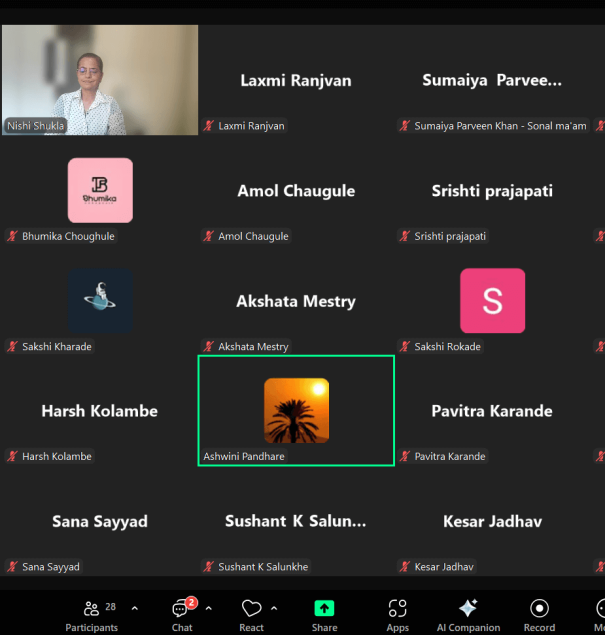This screenshot has width=605, height=635.
Task: Open the Chat panel
Action: click(181, 613)
